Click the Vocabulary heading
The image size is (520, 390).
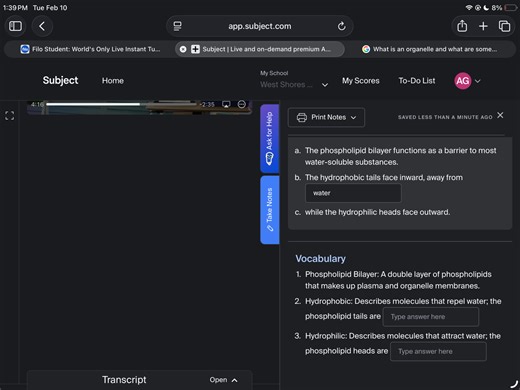click(x=320, y=259)
